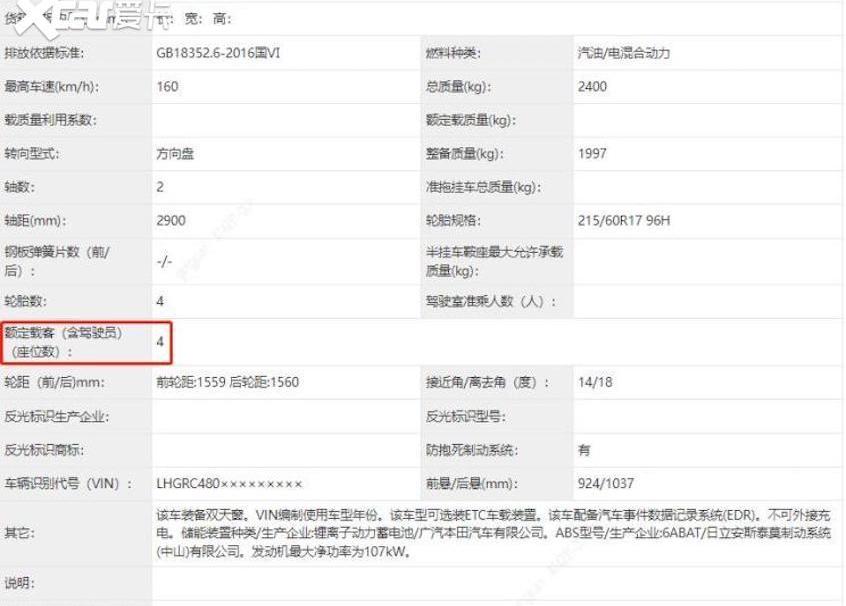Click the 其它 remarks paragraph text
The width and height of the screenshot is (846, 606).
494,533
